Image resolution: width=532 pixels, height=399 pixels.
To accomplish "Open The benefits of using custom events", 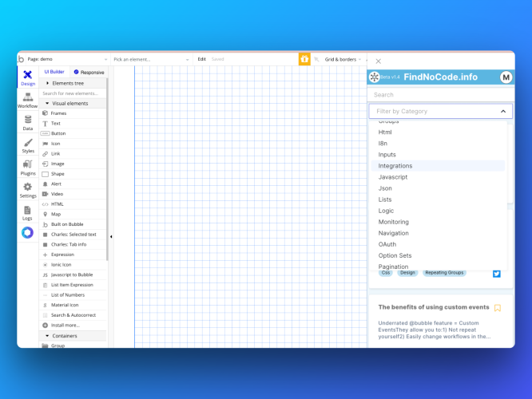I will pos(434,307).
